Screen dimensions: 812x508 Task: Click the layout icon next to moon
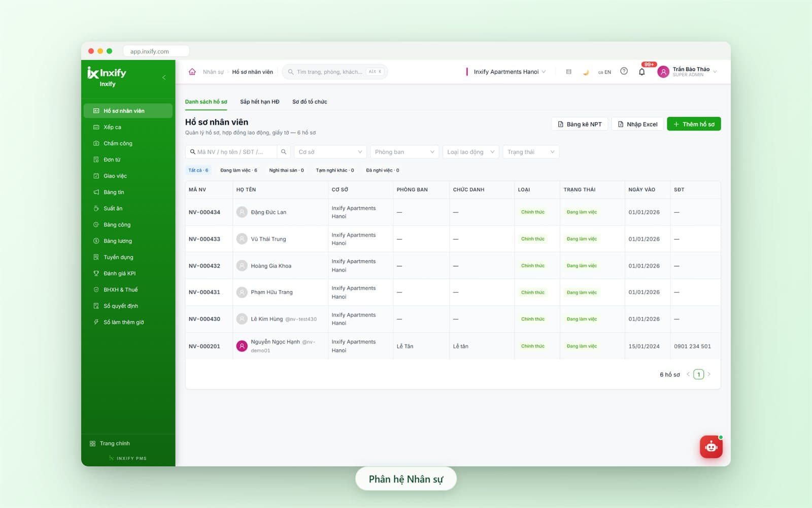pos(568,72)
